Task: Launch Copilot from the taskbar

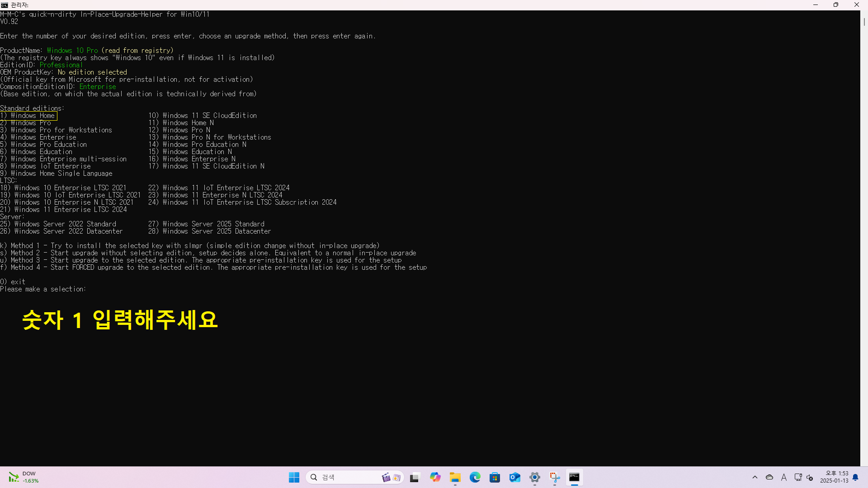Action: 435,477
